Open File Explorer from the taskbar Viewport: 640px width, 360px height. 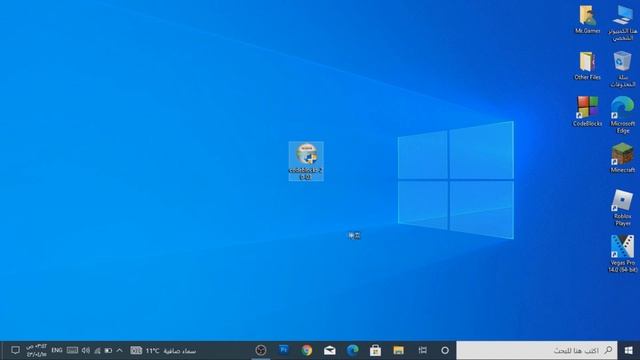pos(398,351)
